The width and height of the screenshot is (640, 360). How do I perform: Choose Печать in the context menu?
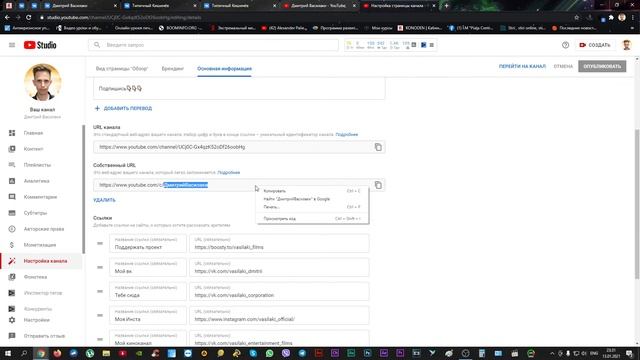(x=312, y=207)
